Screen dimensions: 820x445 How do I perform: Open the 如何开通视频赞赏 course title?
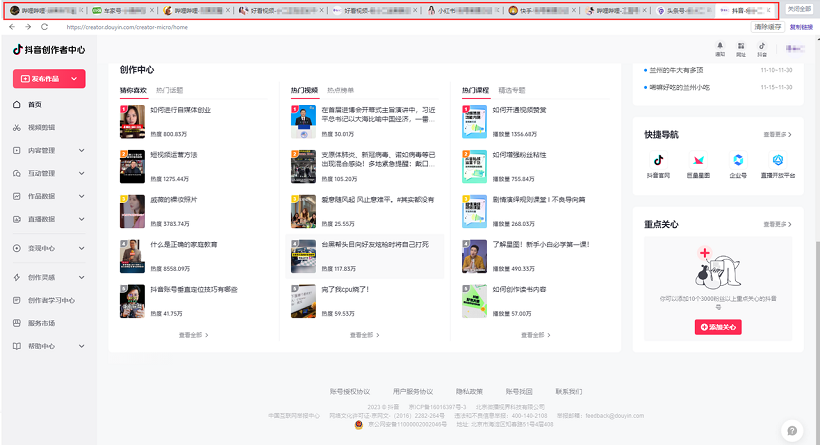(519, 110)
